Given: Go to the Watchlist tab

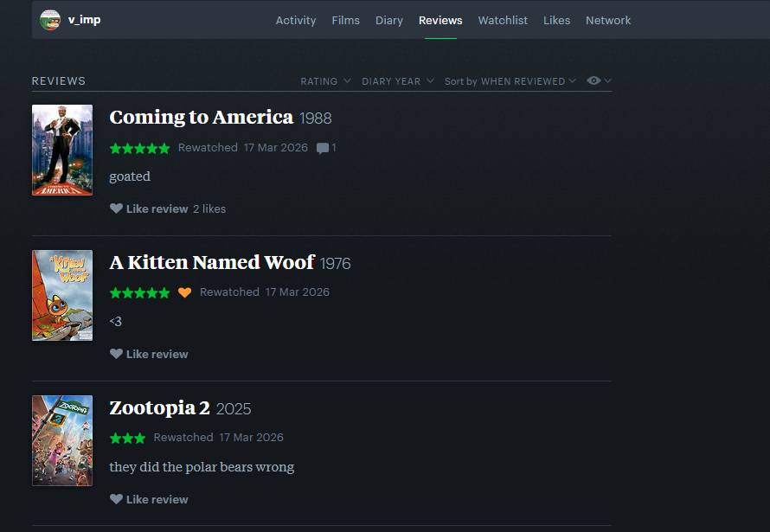Looking at the screenshot, I should point(503,21).
